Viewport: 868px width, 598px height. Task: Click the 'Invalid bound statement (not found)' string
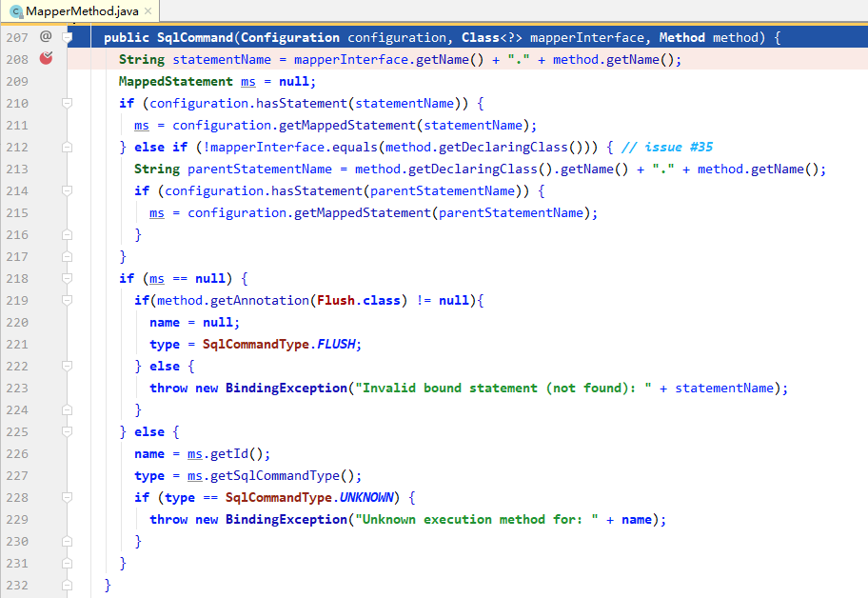[503, 389]
